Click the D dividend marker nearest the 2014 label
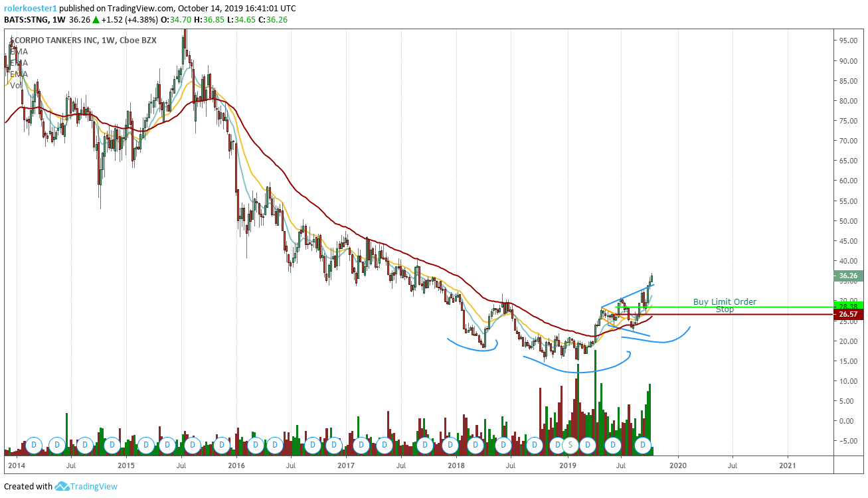Viewport: 868px width, 498px height. [33, 444]
